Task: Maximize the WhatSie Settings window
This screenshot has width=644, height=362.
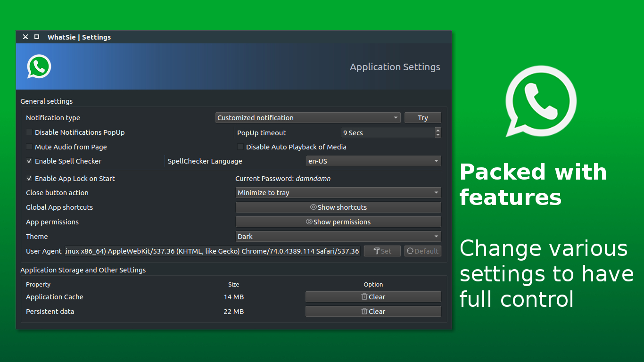Action: pos(37,37)
